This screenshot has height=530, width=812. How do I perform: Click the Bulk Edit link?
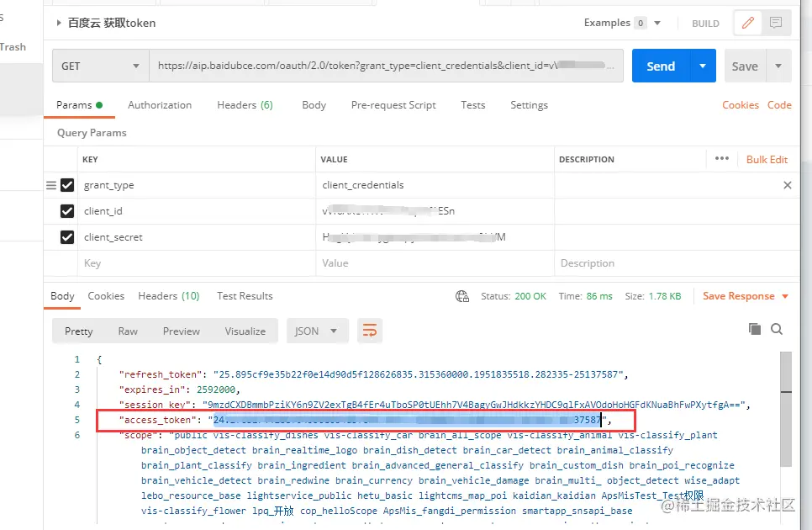(x=767, y=160)
